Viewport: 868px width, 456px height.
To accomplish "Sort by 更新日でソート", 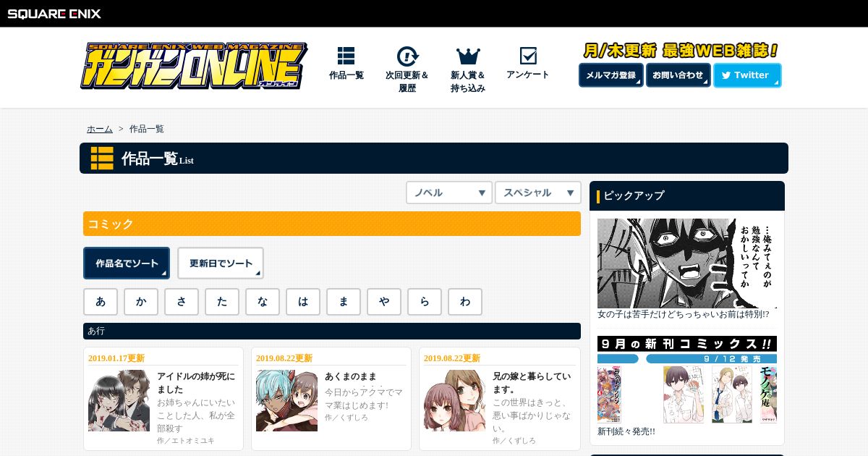I will pyautogui.click(x=221, y=263).
